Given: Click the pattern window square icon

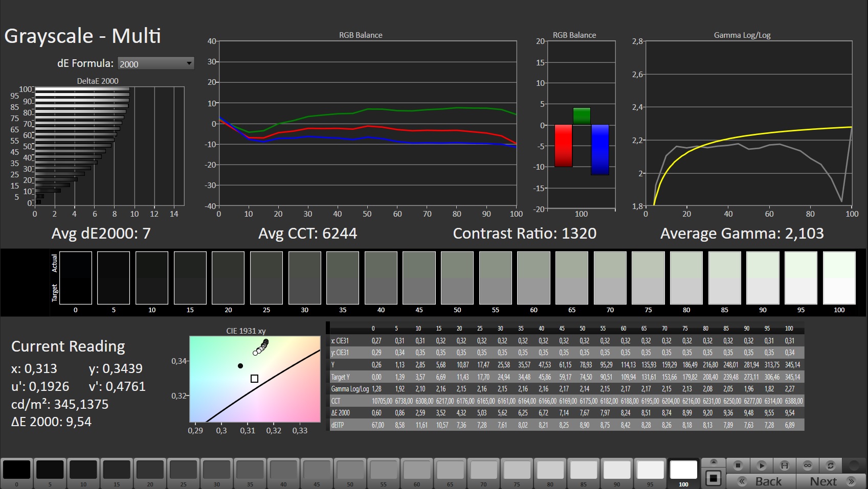Looking at the screenshot, I should [x=713, y=479].
